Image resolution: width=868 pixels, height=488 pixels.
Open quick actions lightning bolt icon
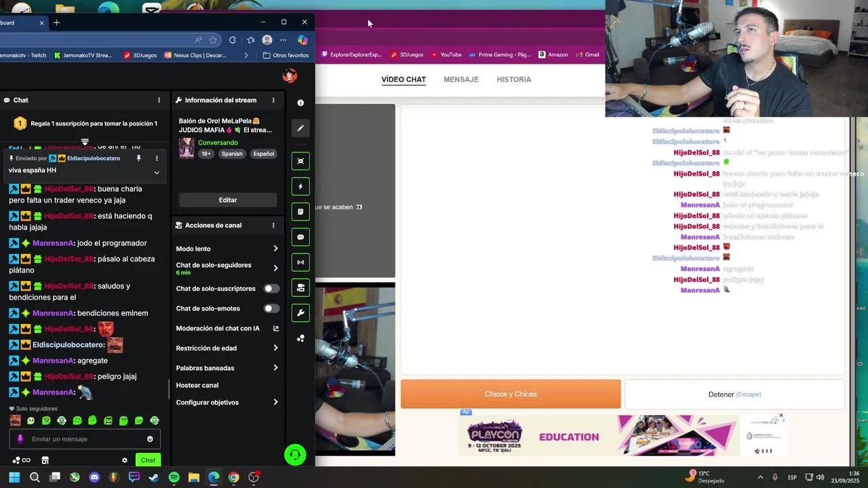pyautogui.click(x=300, y=186)
